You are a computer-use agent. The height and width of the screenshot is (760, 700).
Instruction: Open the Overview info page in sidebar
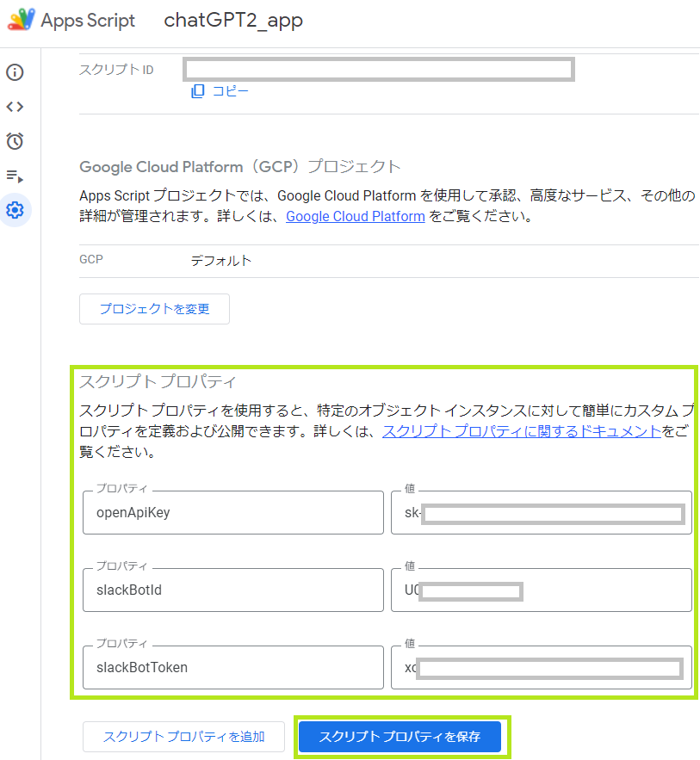(15, 72)
